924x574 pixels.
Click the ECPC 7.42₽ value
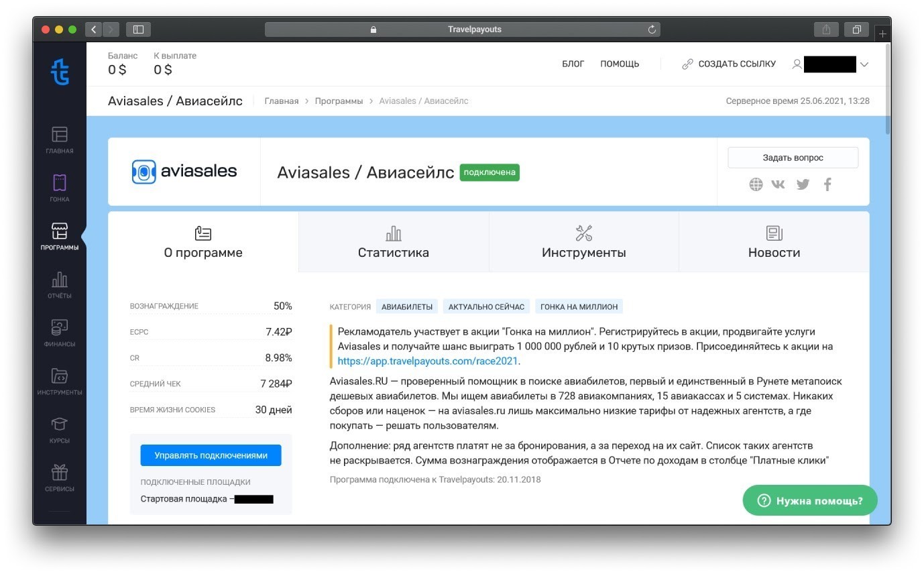coord(279,332)
